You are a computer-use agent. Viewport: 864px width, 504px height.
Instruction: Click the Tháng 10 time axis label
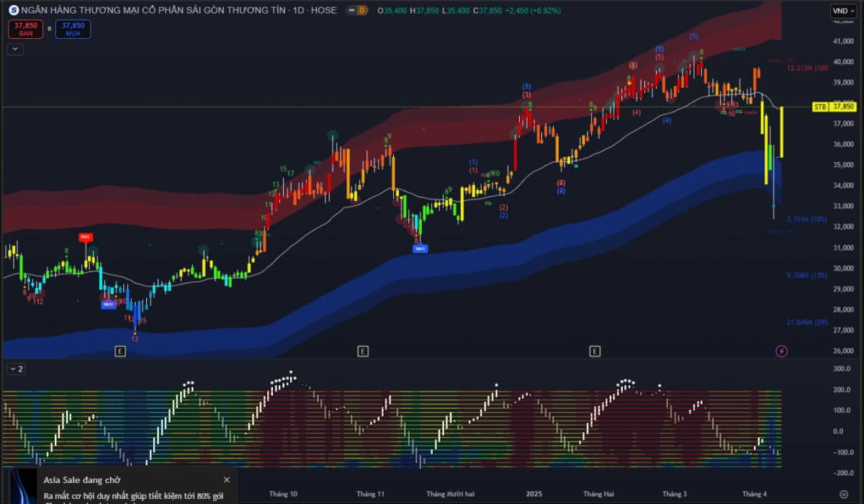(x=283, y=494)
